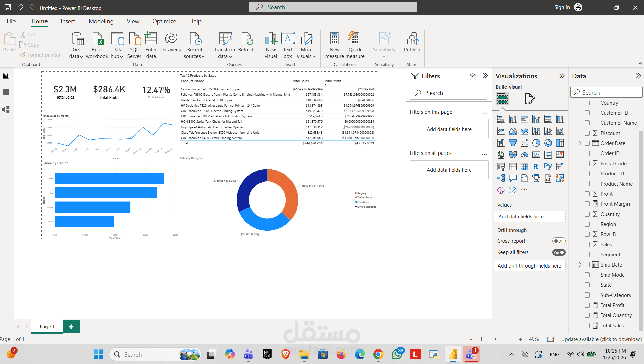This screenshot has height=364, width=644.
Task: Open SQL Server connection
Action: [134, 46]
